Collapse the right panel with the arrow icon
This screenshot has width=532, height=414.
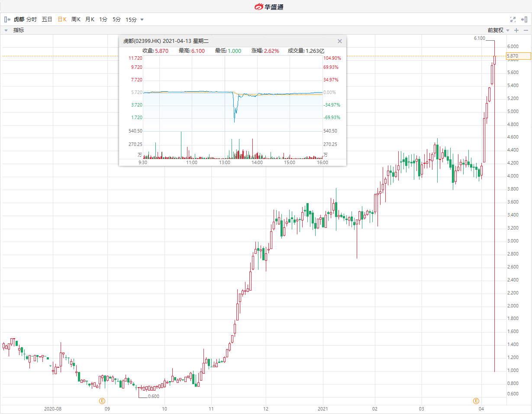pos(524,19)
